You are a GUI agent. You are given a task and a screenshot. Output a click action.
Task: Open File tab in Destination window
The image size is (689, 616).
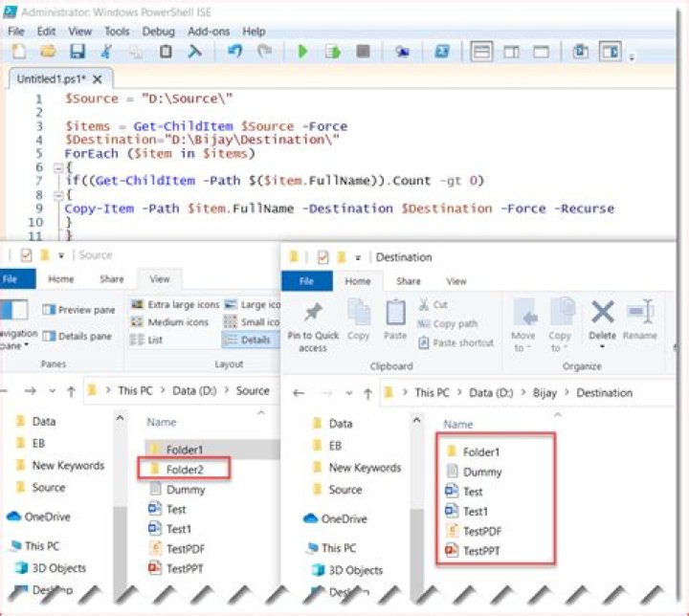click(x=306, y=281)
